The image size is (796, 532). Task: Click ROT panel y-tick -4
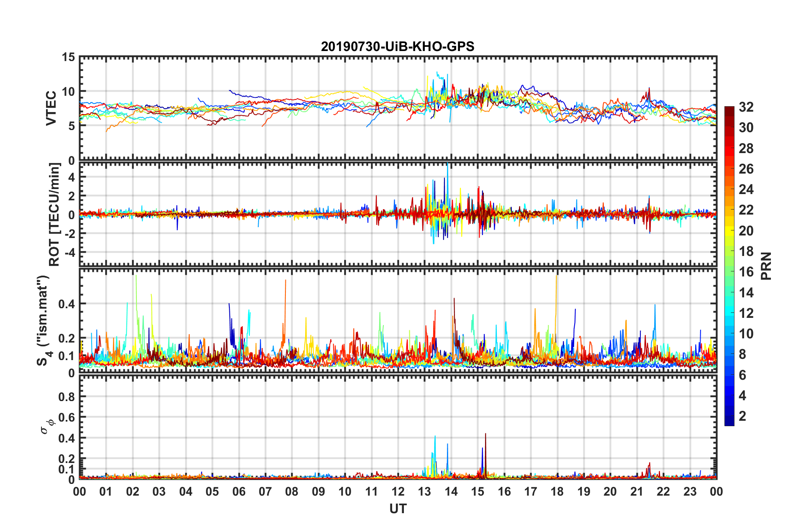click(69, 252)
